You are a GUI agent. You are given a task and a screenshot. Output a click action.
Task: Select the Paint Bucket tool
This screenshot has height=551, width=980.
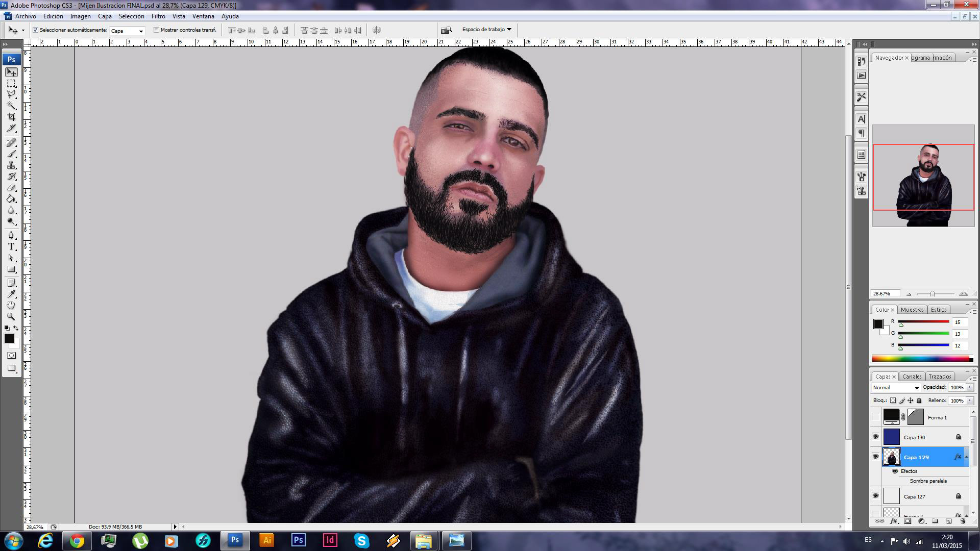[x=11, y=199]
